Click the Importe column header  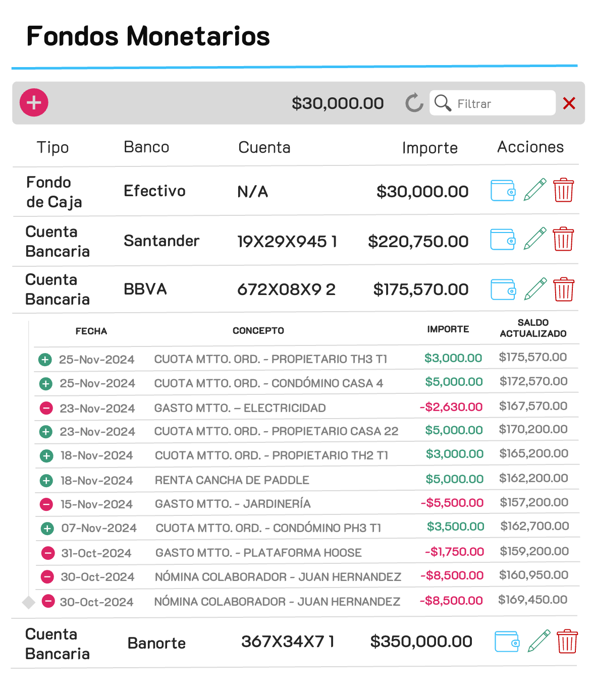coord(429,148)
